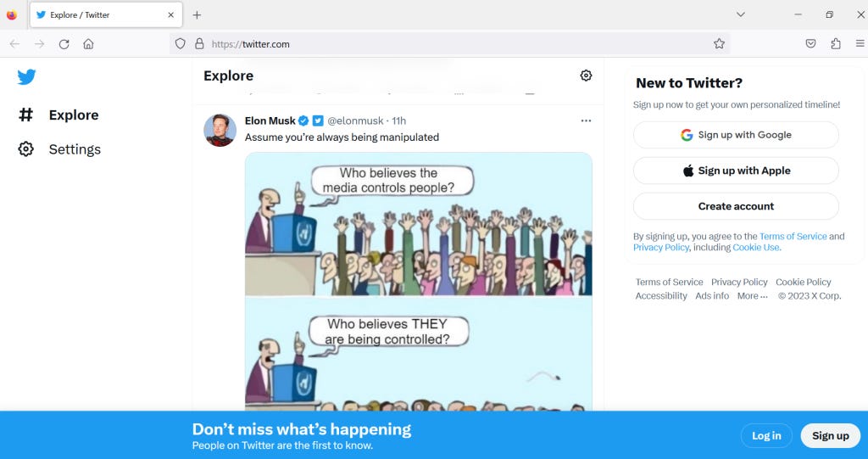Click footer Terms of Service link
Viewport: 868px width, 459px height.
coord(669,283)
